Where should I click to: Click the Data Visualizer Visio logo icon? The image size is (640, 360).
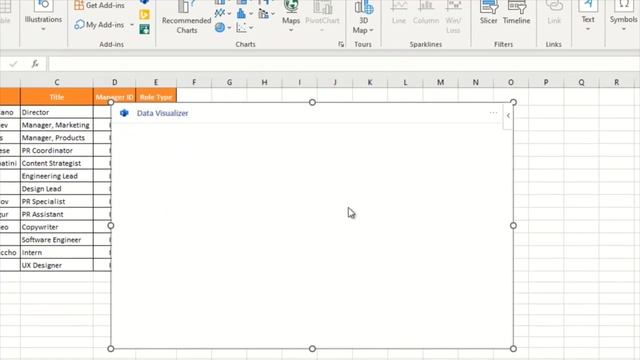click(x=124, y=113)
